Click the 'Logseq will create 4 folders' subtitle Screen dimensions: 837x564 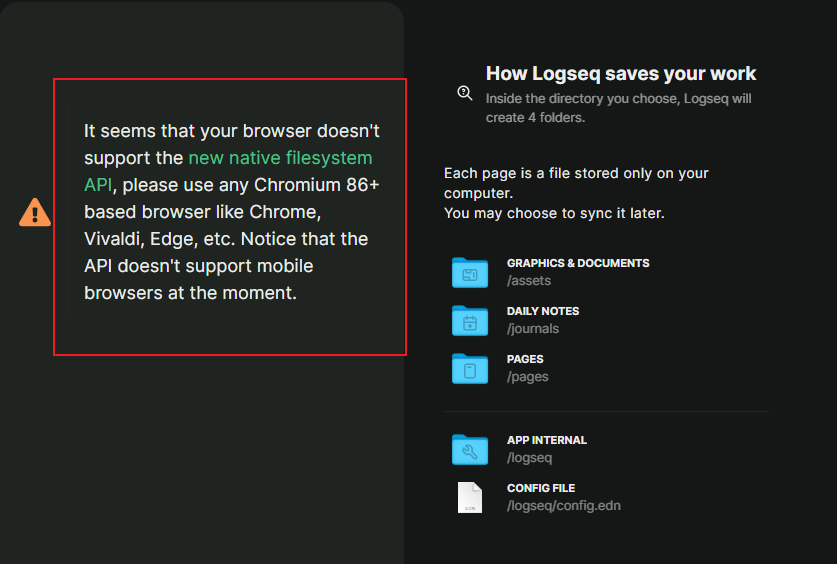pyautogui.click(x=619, y=108)
